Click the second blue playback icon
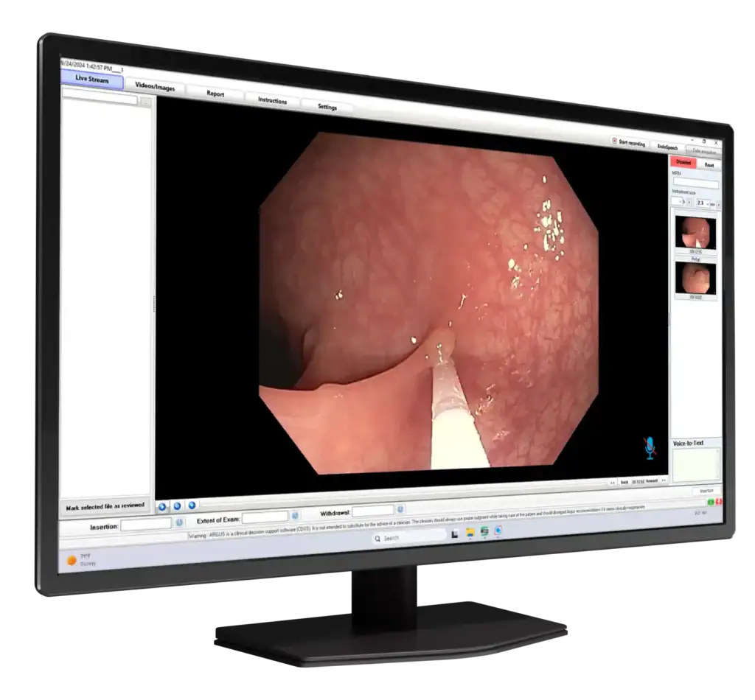This screenshot has height=700, width=755. (x=177, y=506)
